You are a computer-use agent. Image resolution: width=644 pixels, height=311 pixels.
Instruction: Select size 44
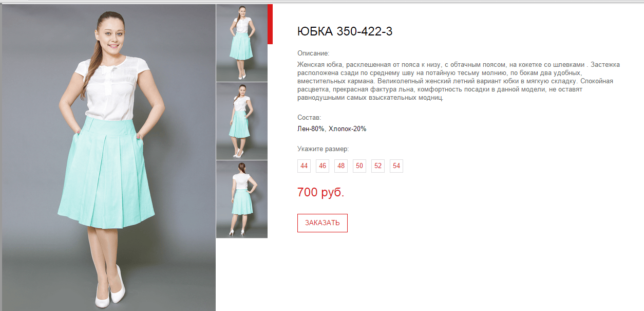click(x=304, y=166)
